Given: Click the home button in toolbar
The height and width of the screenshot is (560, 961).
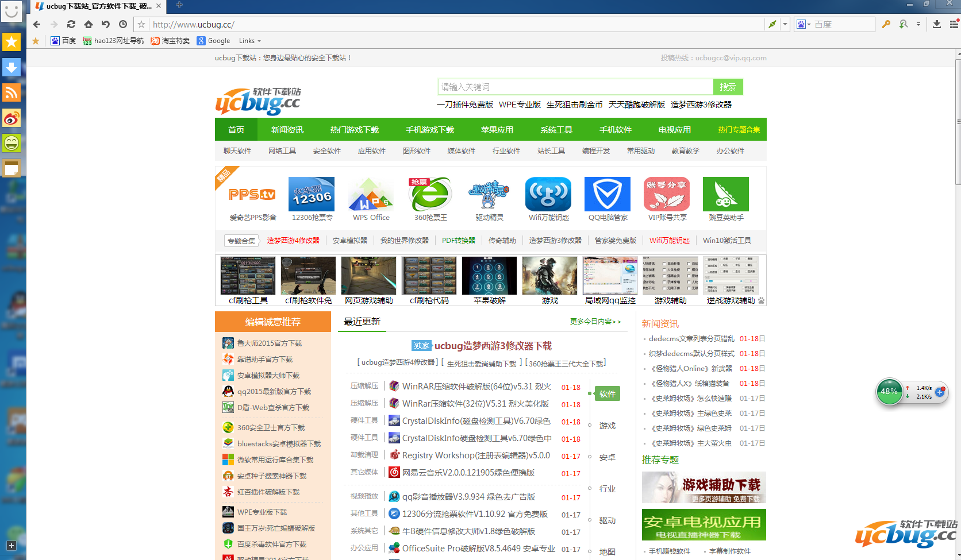Looking at the screenshot, I should tap(88, 24).
